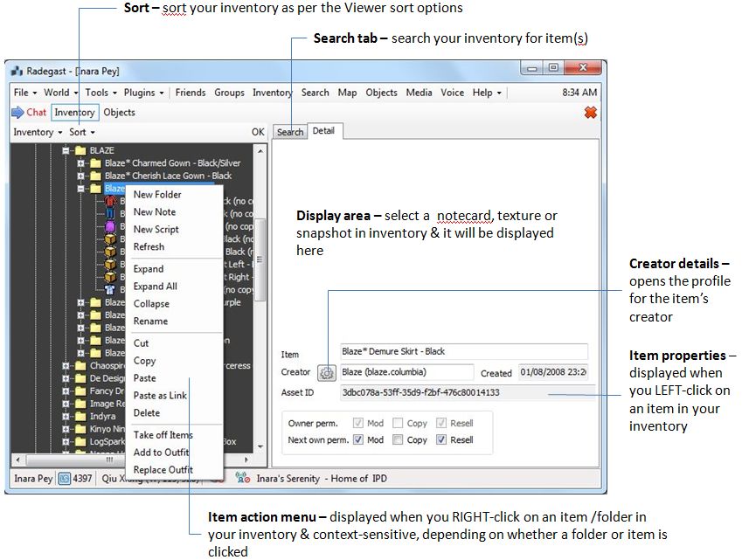This screenshot has height=560, width=742.
Task: Click the L$ balance icon in status bar
Action: [66, 479]
